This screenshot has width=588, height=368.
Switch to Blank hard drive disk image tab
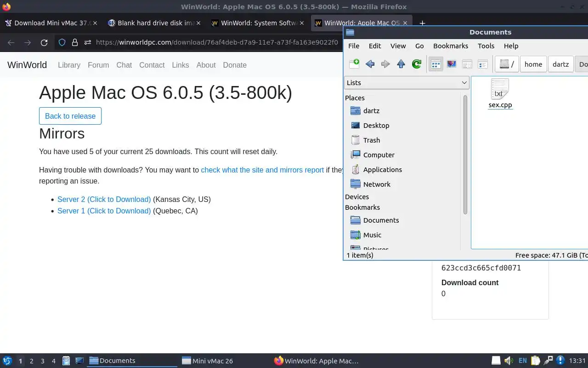tap(154, 23)
